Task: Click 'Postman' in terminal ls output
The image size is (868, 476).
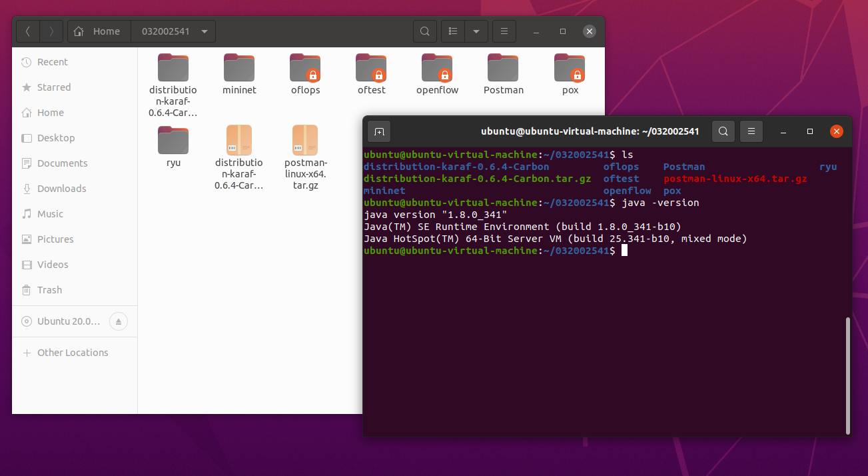Action: click(x=684, y=167)
